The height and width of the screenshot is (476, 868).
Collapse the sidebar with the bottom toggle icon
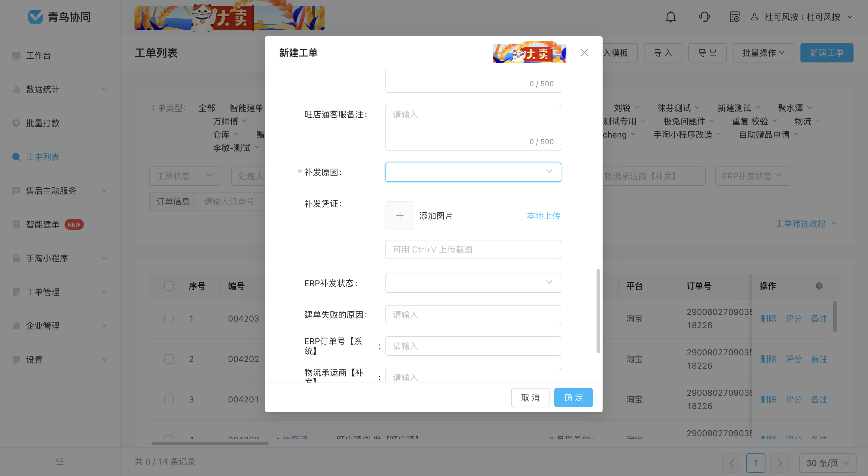click(60, 462)
